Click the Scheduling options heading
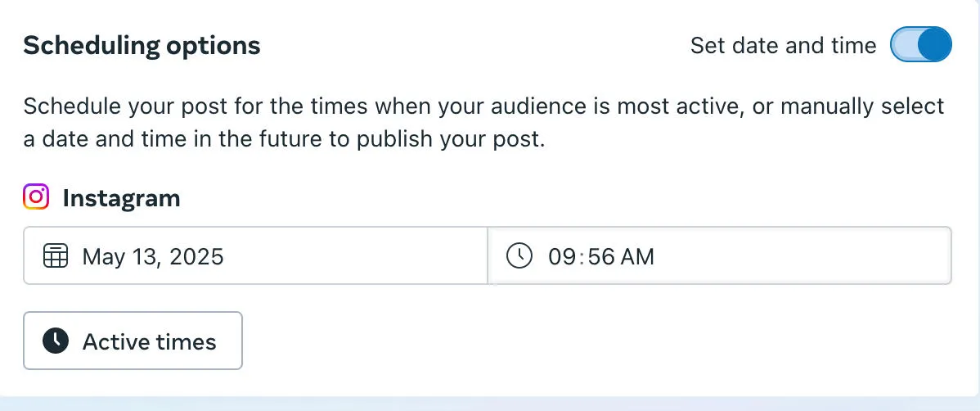 point(142,45)
